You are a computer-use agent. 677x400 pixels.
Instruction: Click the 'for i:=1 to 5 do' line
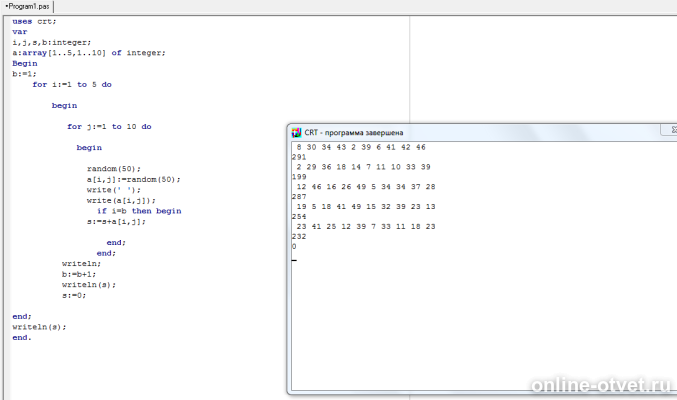pyautogui.click(x=72, y=85)
